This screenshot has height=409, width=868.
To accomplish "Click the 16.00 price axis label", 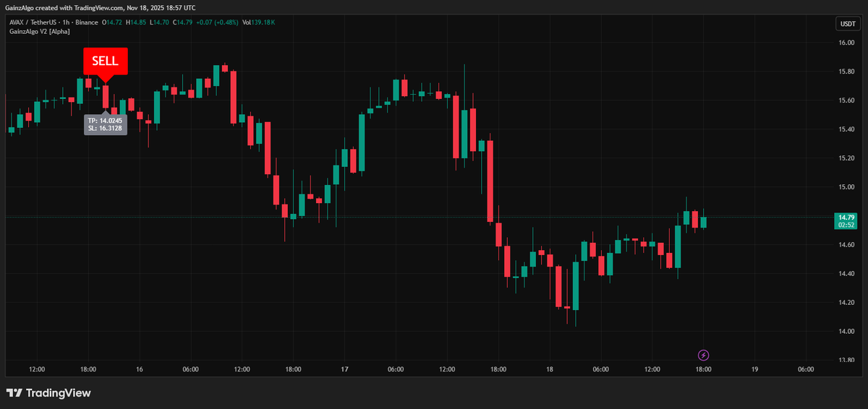I will tap(847, 43).
